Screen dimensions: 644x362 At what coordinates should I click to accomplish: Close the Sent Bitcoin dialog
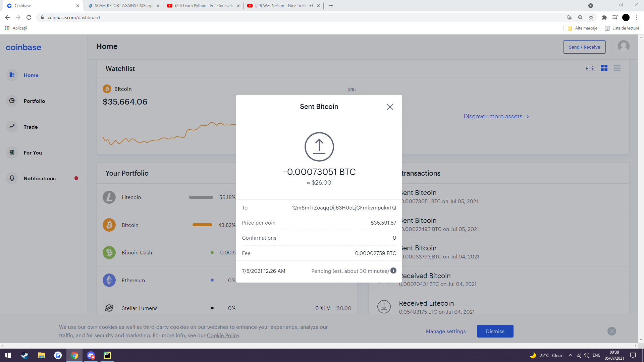click(x=390, y=107)
